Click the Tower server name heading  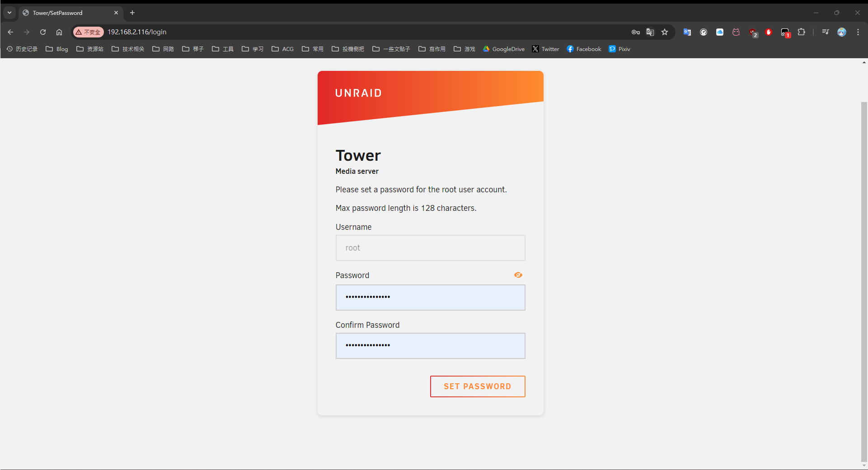[x=358, y=155]
